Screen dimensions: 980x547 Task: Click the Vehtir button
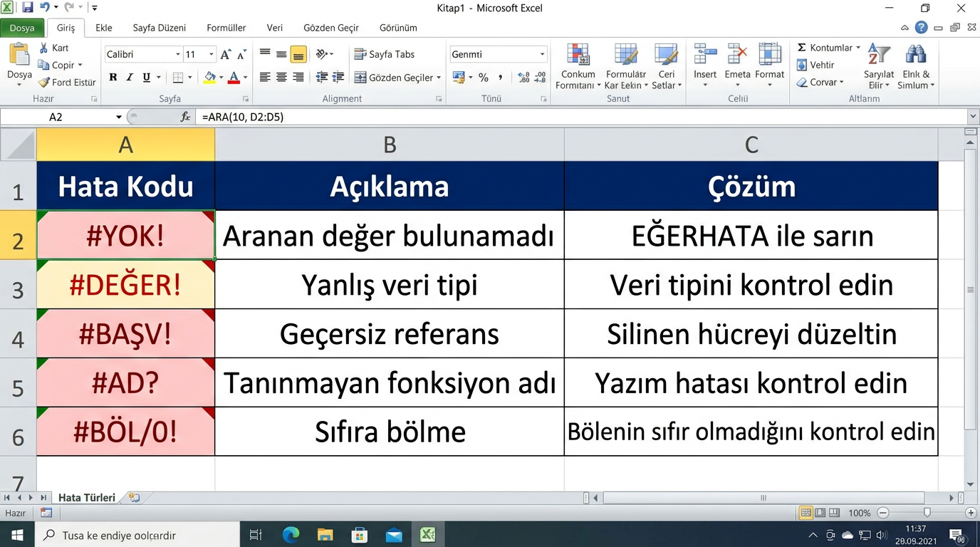[x=815, y=65]
